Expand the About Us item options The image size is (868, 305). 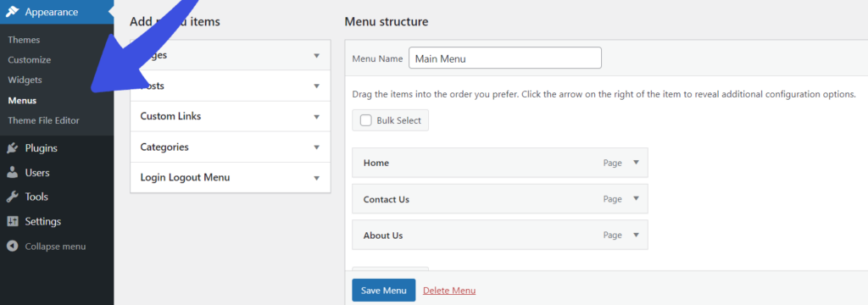pos(636,235)
